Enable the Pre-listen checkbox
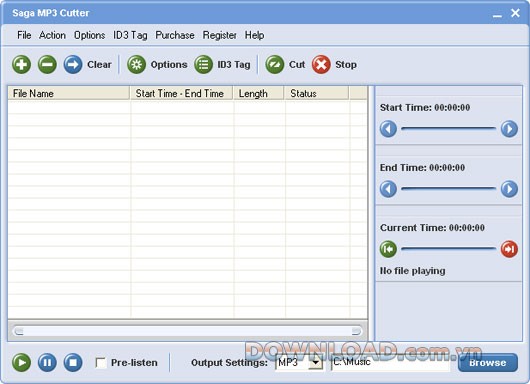 [x=101, y=363]
